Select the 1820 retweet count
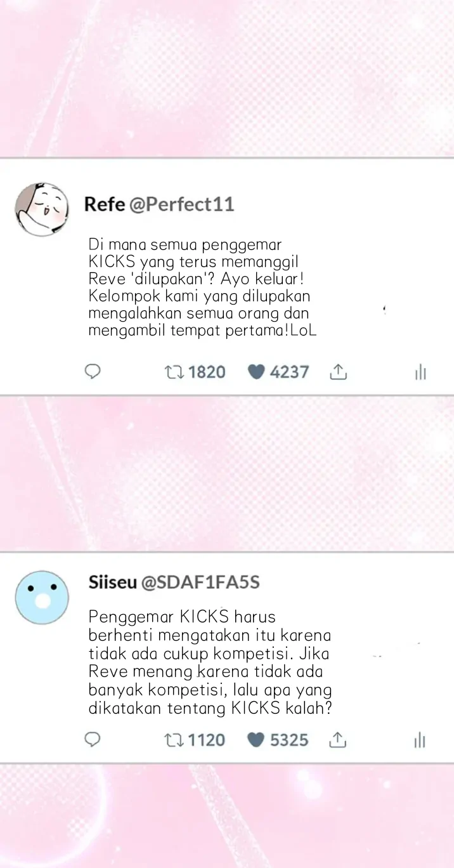 coord(207,372)
